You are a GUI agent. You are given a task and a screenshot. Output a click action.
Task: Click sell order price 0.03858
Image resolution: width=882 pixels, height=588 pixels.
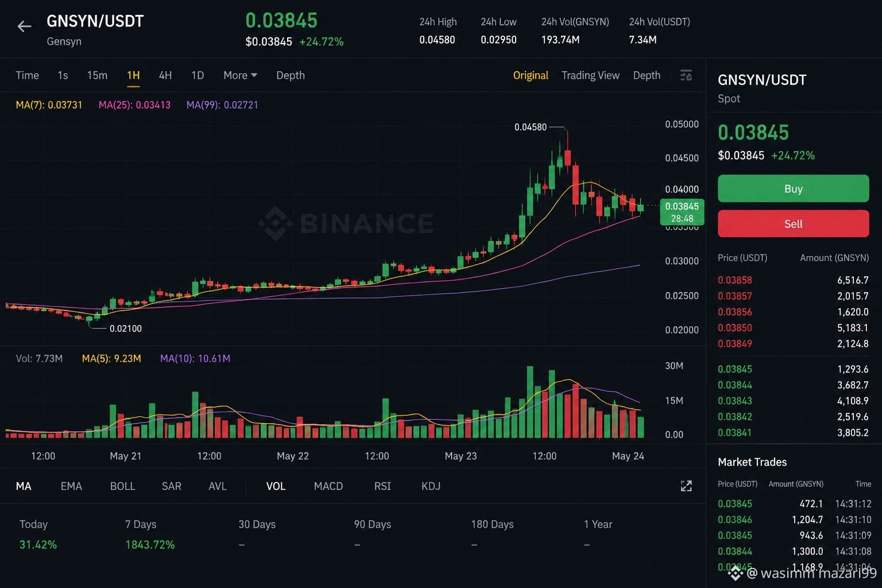click(x=734, y=280)
